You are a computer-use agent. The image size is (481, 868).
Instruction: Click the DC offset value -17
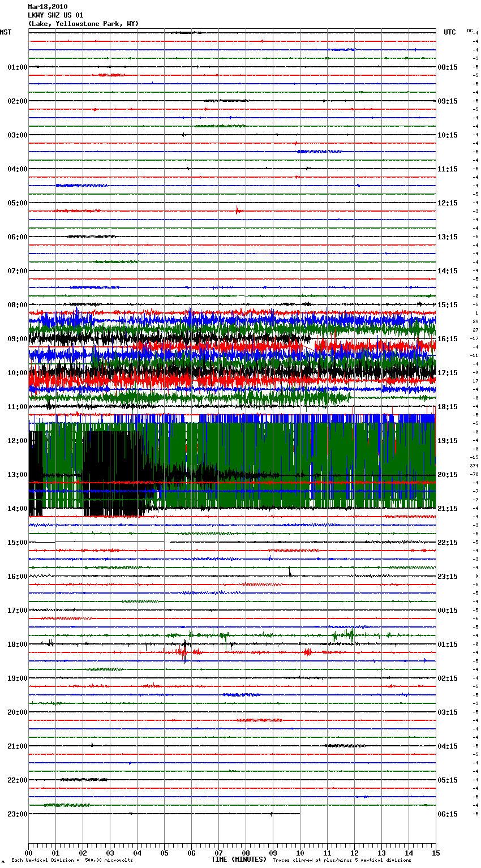tap(475, 338)
